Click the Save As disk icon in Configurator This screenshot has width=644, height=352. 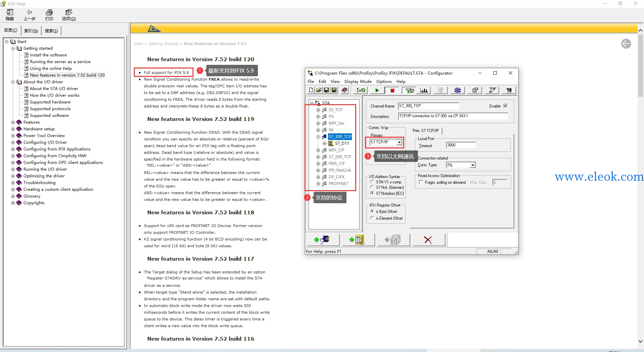click(x=334, y=90)
